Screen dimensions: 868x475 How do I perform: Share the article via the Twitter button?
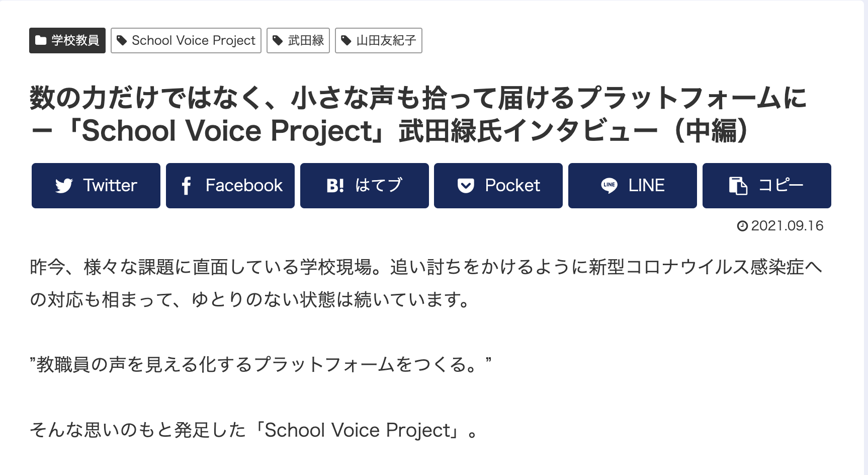(x=95, y=185)
